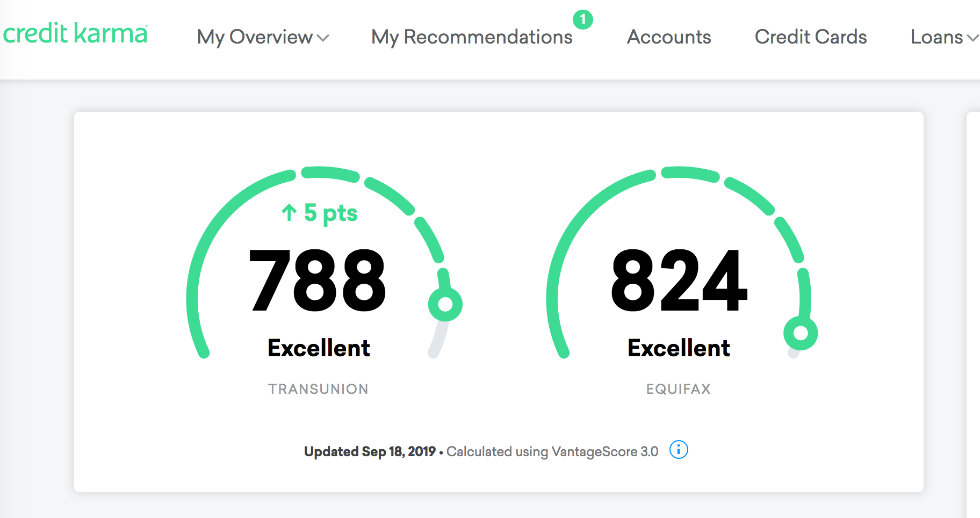Click the upward arrow beside 5 pts

click(x=288, y=213)
